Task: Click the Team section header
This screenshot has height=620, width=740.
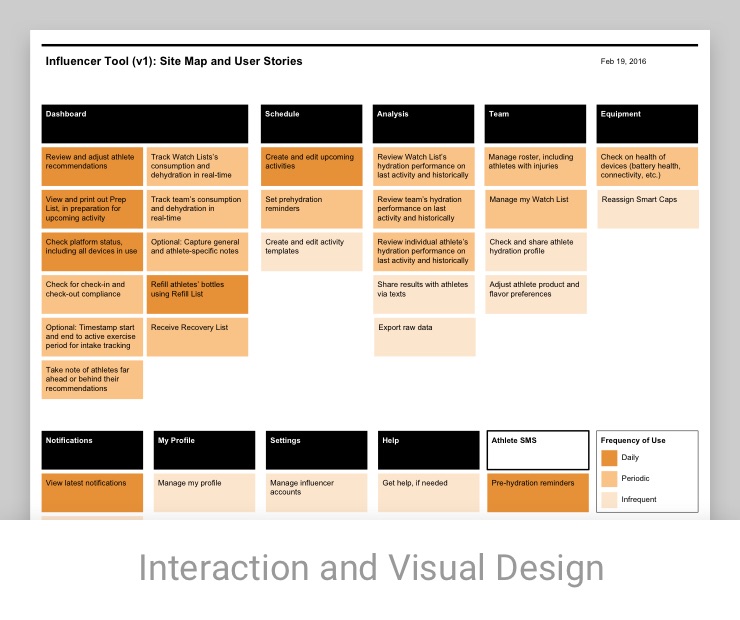Action: pyautogui.click(x=536, y=124)
